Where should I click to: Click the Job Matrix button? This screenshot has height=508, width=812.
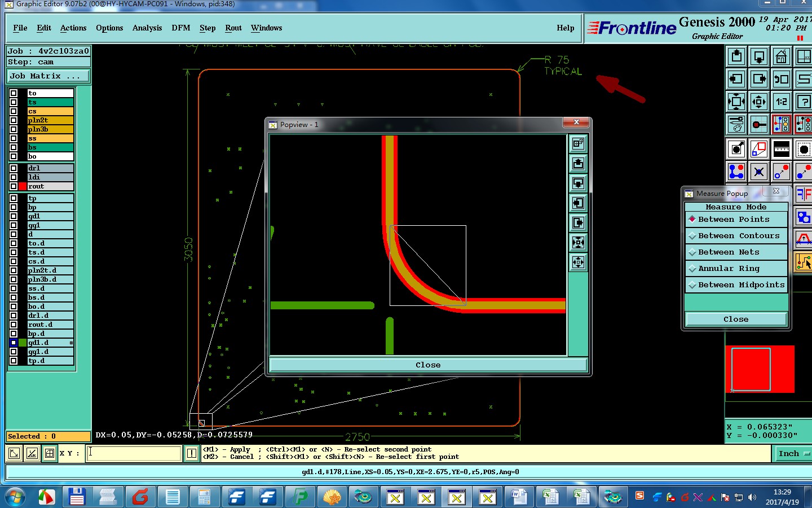click(x=48, y=76)
